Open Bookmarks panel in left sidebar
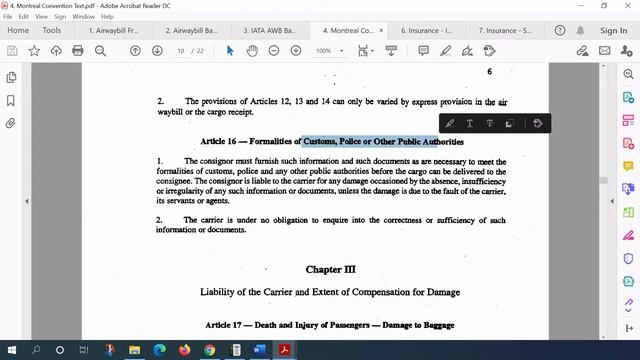 coord(11,100)
